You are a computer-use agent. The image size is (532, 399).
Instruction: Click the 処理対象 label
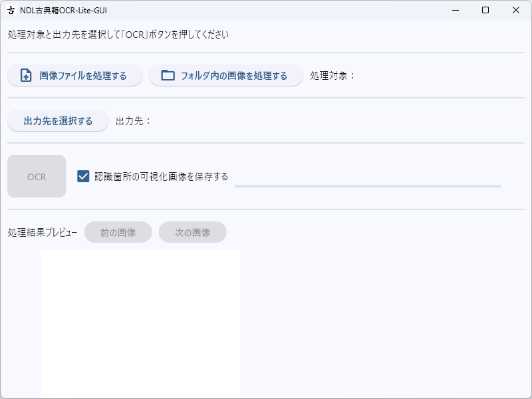tap(331, 75)
